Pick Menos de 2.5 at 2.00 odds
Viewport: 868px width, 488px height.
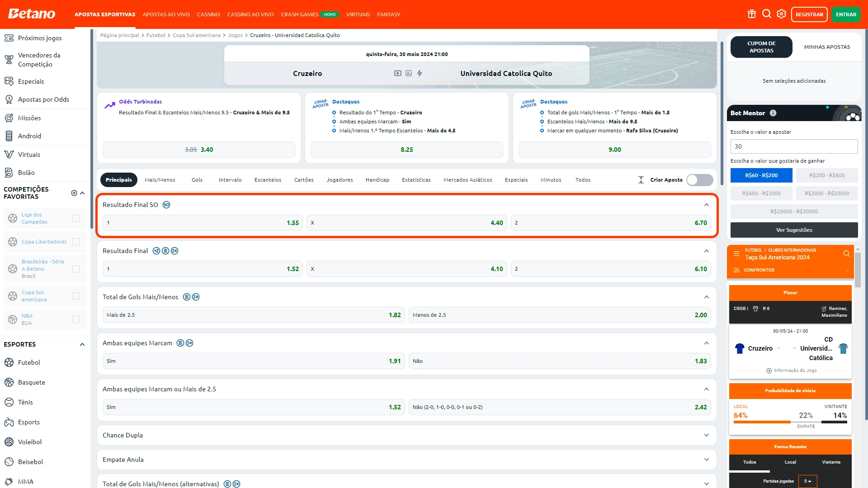pyautogui.click(x=561, y=315)
